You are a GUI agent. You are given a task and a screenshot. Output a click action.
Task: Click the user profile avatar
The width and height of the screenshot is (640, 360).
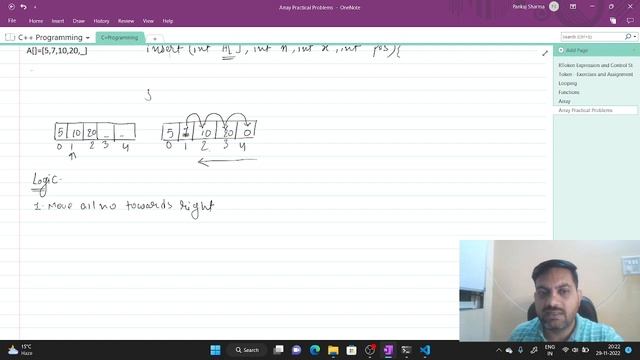tap(554, 7)
